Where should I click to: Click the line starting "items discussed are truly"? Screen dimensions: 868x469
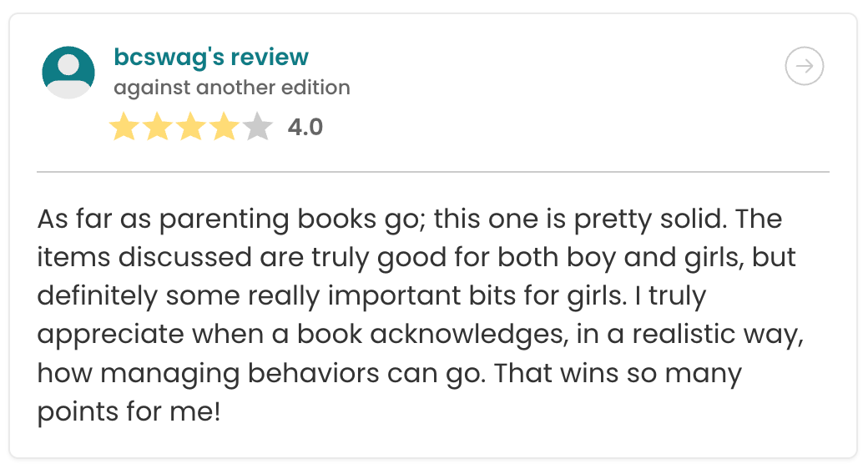coord(416,258)
